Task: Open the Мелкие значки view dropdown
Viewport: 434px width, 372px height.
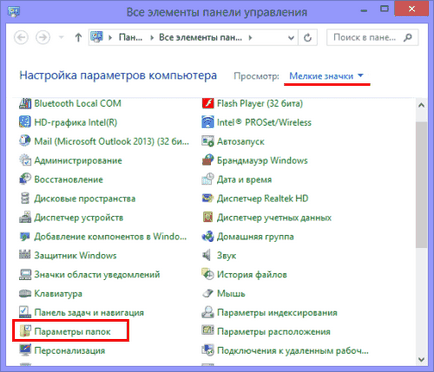Action: 326,76
